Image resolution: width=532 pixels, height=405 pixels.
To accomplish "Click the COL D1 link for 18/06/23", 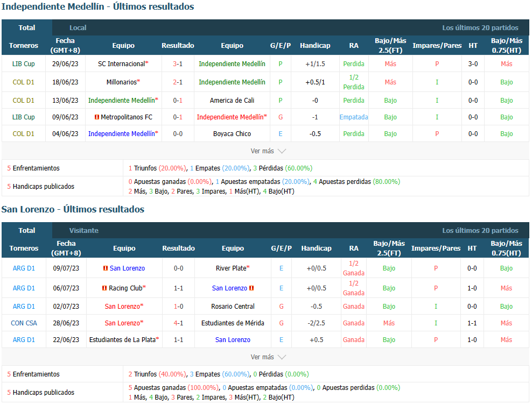I will [x=23, y=82].
